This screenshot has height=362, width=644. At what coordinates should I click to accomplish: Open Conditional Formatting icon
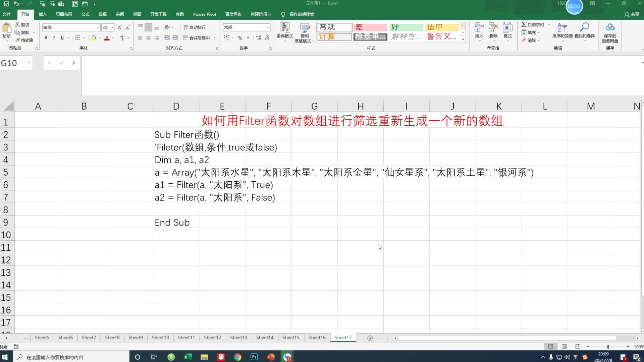click(x=285, y=27)
